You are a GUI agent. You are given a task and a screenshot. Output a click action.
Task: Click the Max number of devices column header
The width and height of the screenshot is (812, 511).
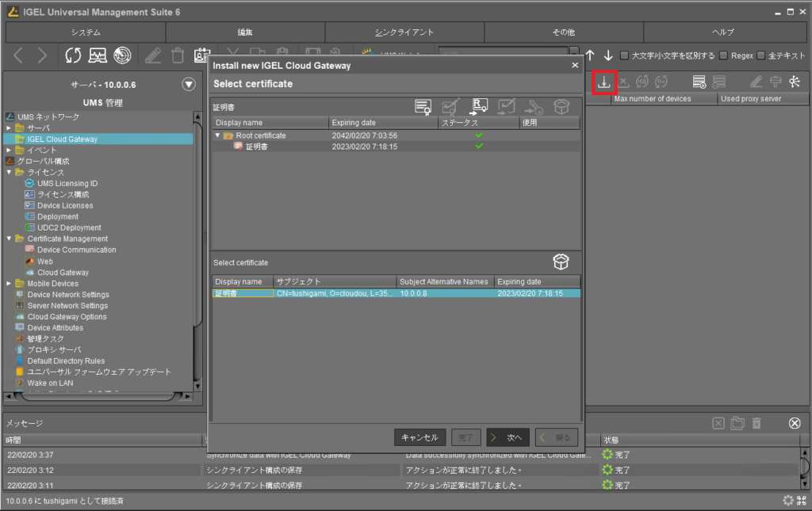coord(665,99)
